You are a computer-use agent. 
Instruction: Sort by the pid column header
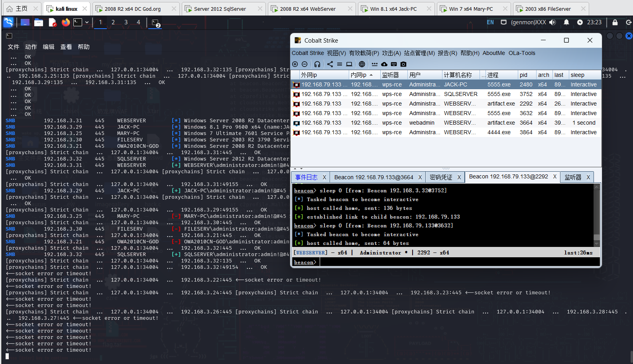[527, 75]
